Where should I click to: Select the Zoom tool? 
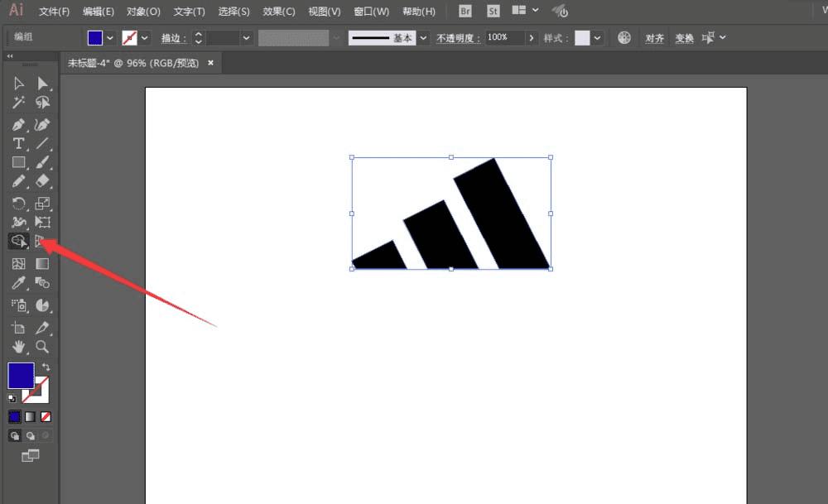pos(42,347)
